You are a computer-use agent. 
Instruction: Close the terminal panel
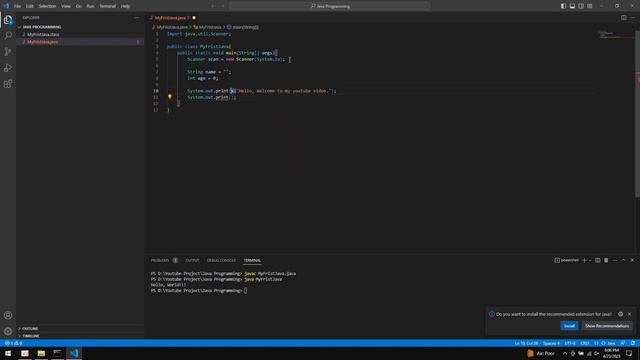[632, 260]
